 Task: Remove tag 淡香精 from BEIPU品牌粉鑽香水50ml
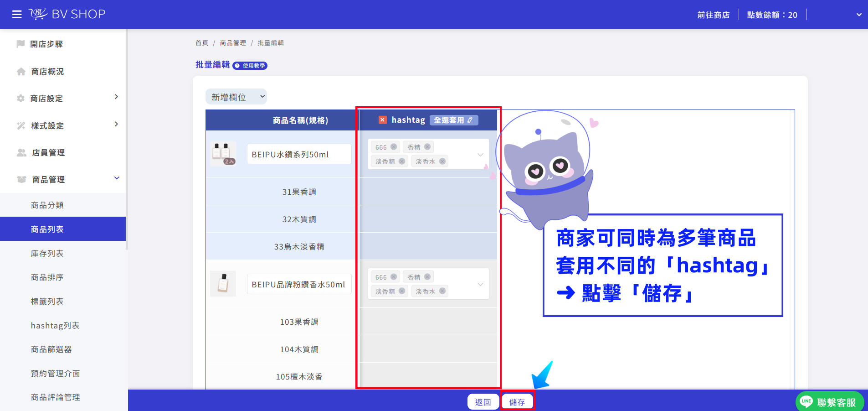(x=402, y=291)
